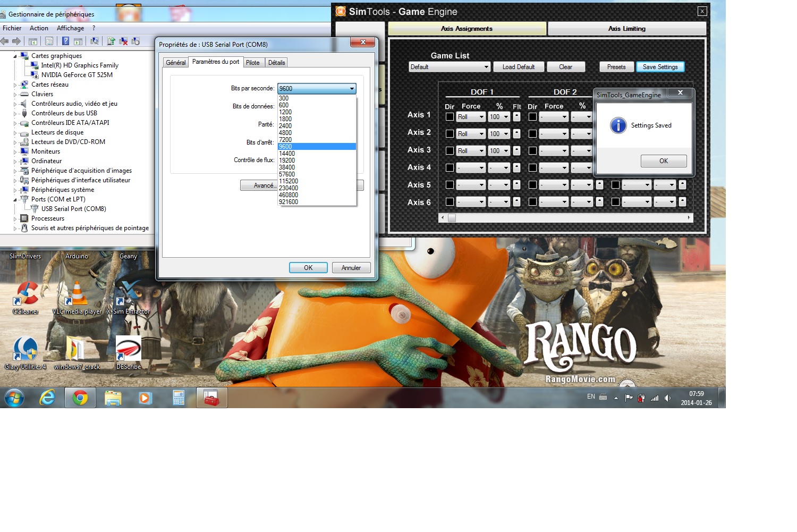Click the Action Center flag tray icon
Image resolution: width=797 pixels, height=532 pixels.
coord(629,398)
